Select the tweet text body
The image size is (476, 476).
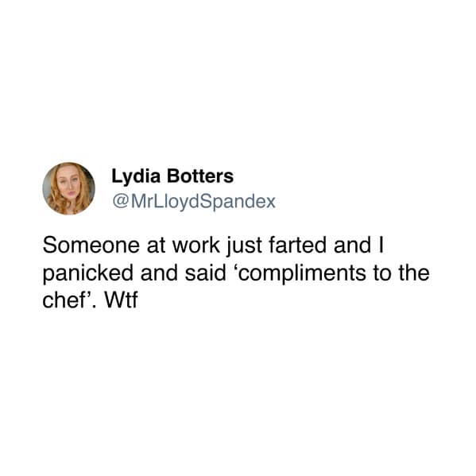[x=236, y=273]
